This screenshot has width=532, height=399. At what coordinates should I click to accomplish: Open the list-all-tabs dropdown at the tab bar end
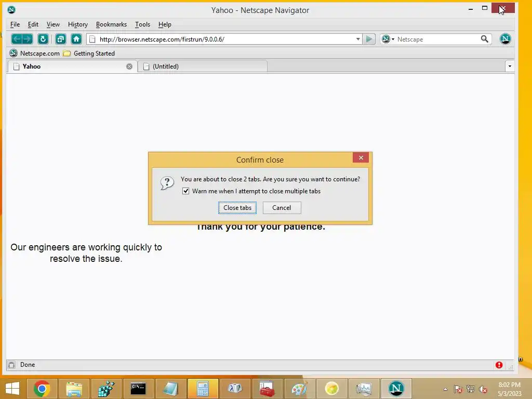(510, 66)
